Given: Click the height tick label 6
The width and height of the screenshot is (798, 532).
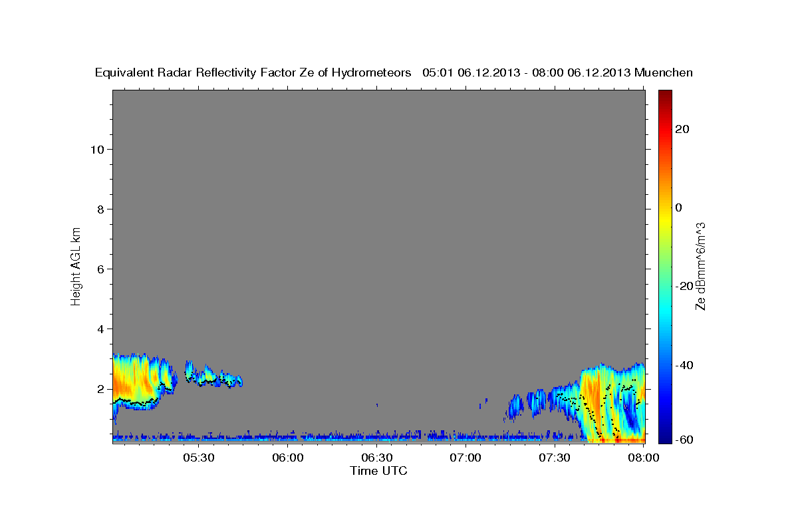Looking at the screenshot, I should coord(101,269).
